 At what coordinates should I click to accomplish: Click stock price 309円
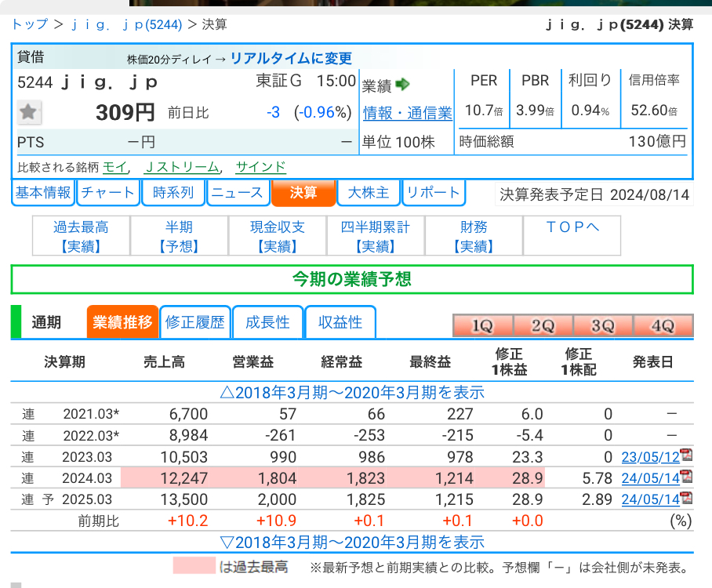[x=125, y=112]
